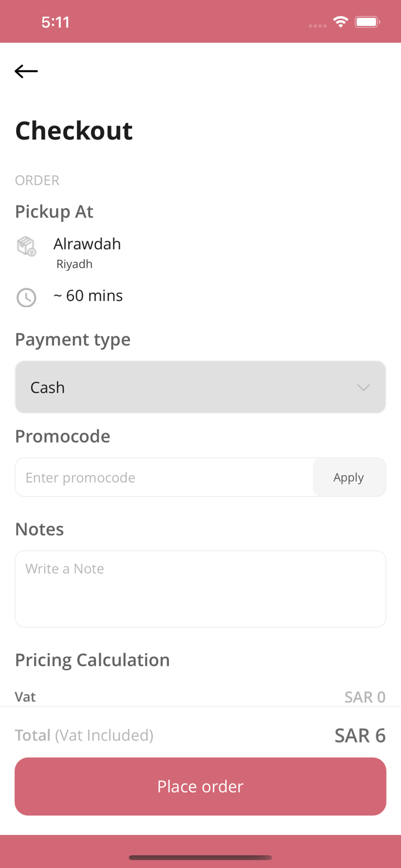Select the Alrawdah pickup location
This screenshot has width=401, height=868.
click(x=87, y=244)
